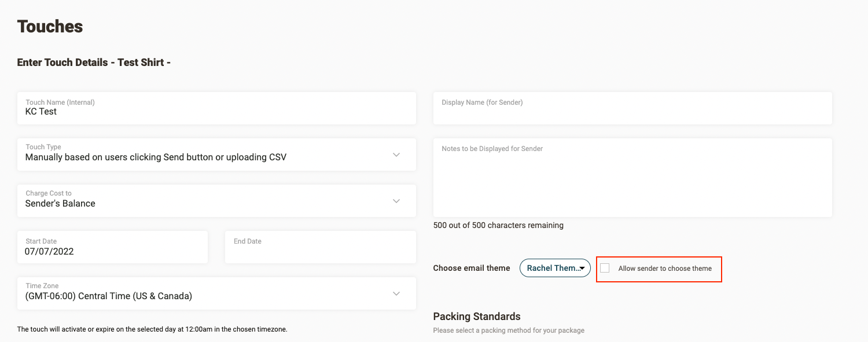Click the chevron icon in Charge Cost field
Image resolution: width=868 pixels, height=342 pixels.
(396, 201)
